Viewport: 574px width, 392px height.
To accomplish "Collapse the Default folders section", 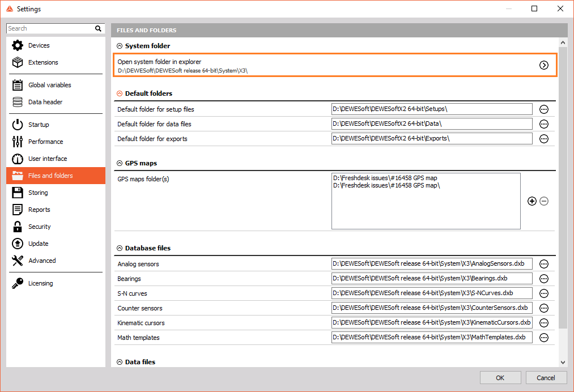I will pyautogui.click(x=120, y=93).
